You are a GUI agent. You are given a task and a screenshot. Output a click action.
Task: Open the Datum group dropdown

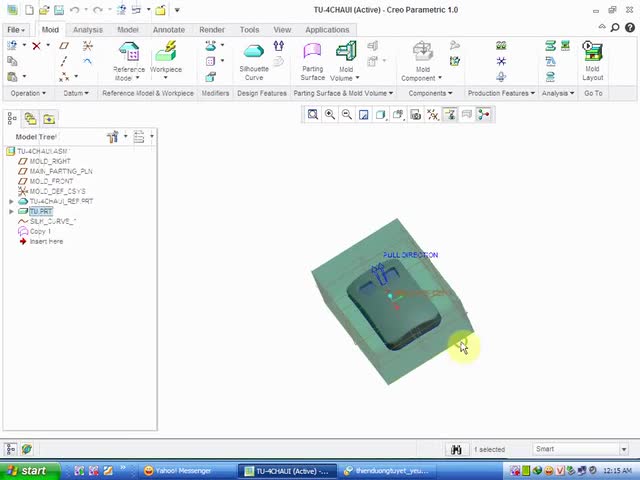[x=76, y=93]
